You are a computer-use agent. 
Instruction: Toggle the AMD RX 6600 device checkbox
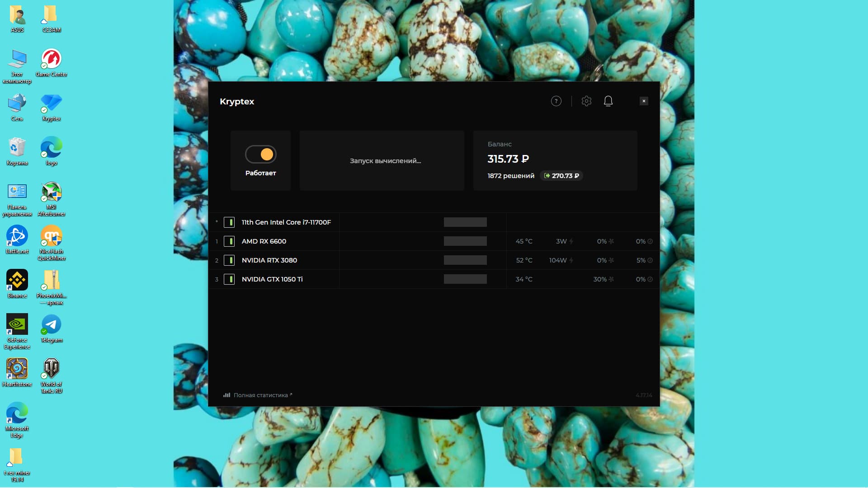coord(229,241)
